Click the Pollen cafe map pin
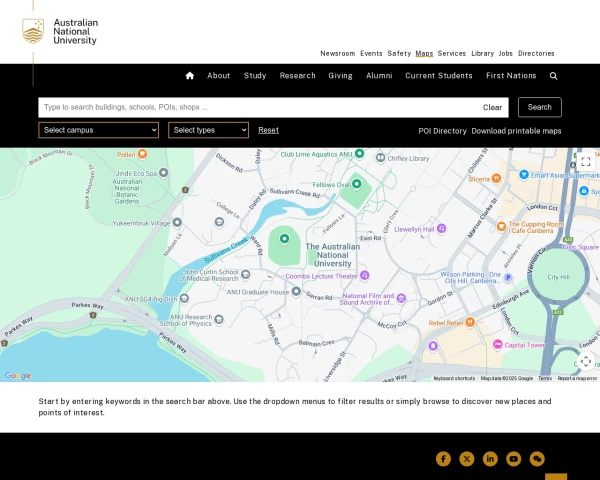 point(142,154)
